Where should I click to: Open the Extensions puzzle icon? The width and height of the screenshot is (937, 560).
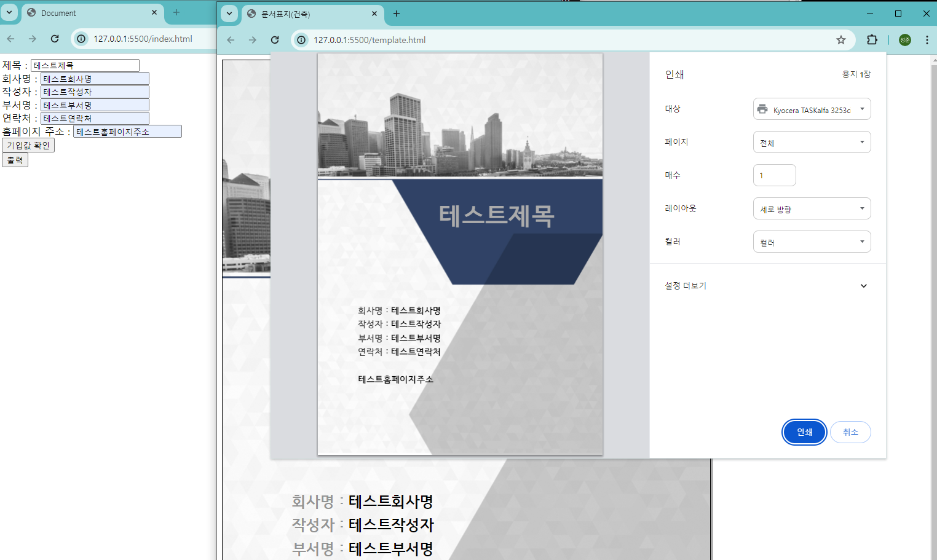click(872, 40)
